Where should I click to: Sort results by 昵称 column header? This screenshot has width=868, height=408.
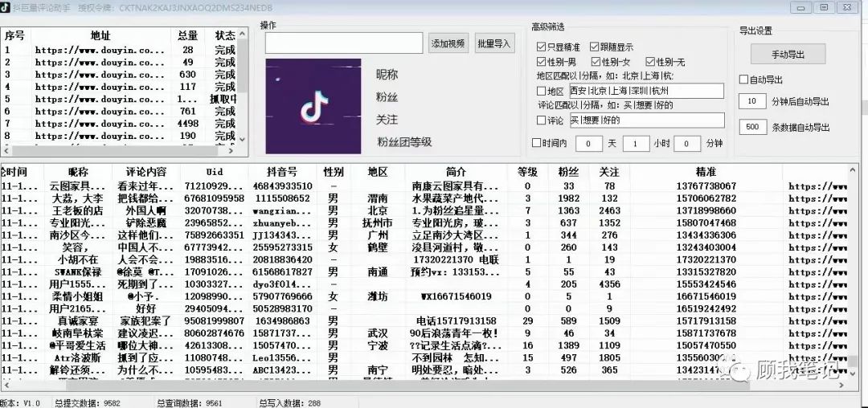pyautogui.click(x=78, y=172)
